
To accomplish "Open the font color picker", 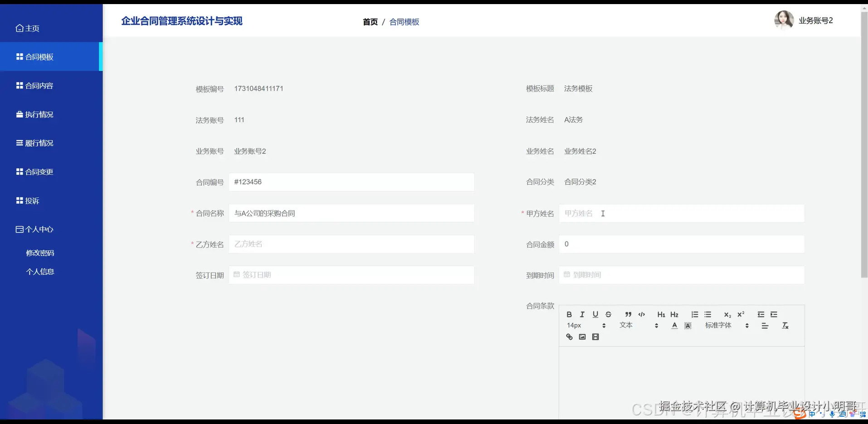I will pyautogui.click(x=675, y=325).
